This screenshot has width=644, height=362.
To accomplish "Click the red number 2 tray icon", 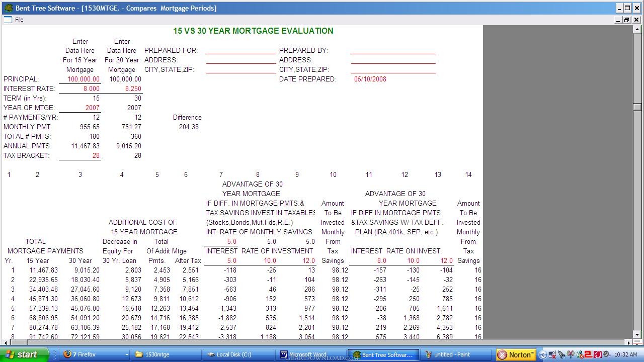I will click(589, 354).
